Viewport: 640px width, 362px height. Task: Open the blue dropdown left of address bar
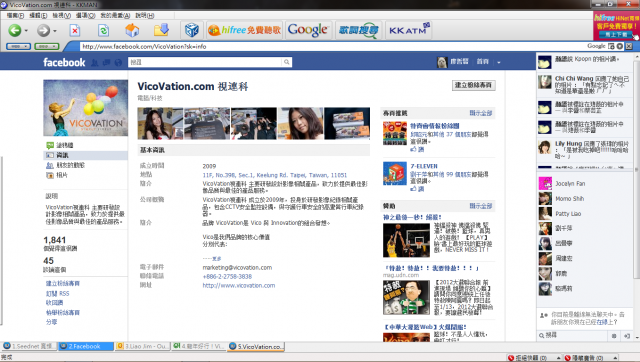coord(18,47)
